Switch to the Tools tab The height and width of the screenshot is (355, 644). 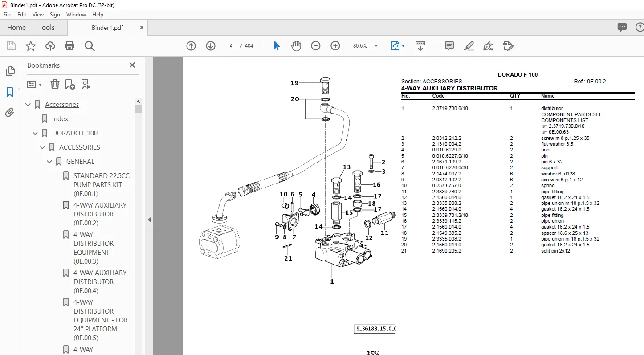coord(47,27)
